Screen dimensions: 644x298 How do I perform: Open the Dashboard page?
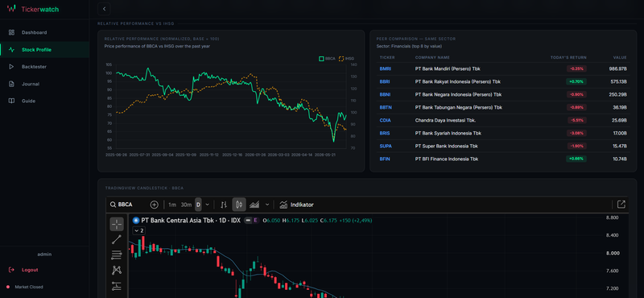[x=44, y=32]
